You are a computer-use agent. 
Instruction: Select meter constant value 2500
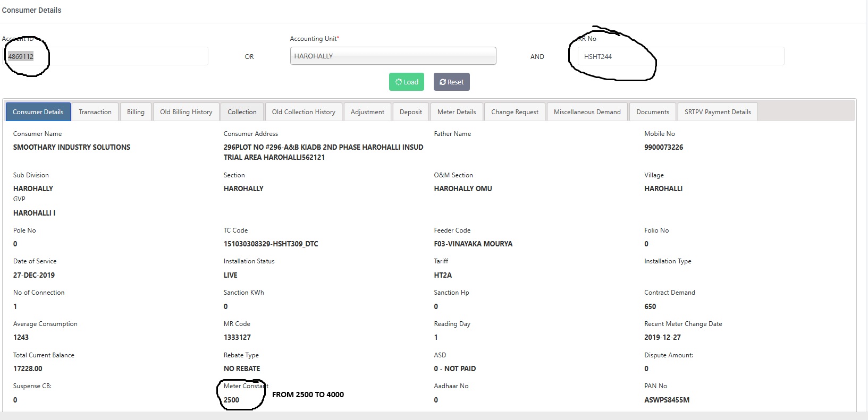231,400
